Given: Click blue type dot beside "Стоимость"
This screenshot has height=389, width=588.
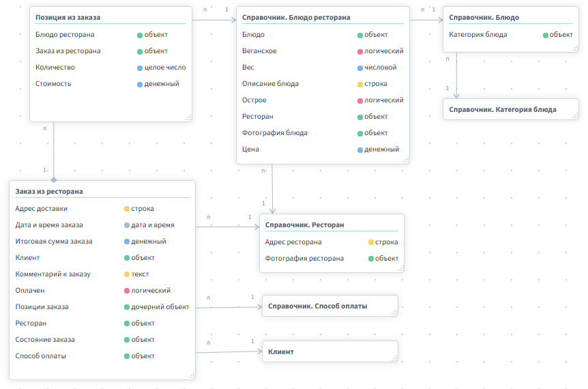Looking at the screenshot, I should click(x=140, y=84).
